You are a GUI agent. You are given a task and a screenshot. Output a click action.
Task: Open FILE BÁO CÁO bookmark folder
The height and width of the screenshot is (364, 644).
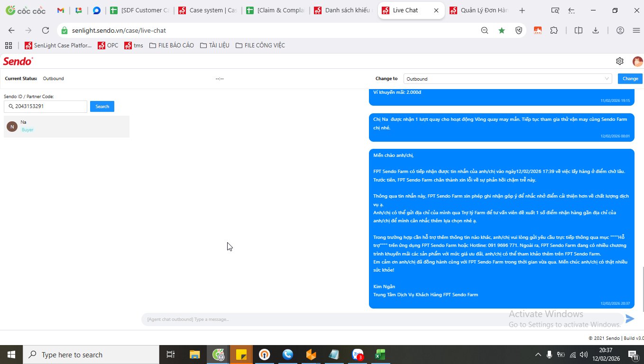pyautogui.click(x=172, y=45)
